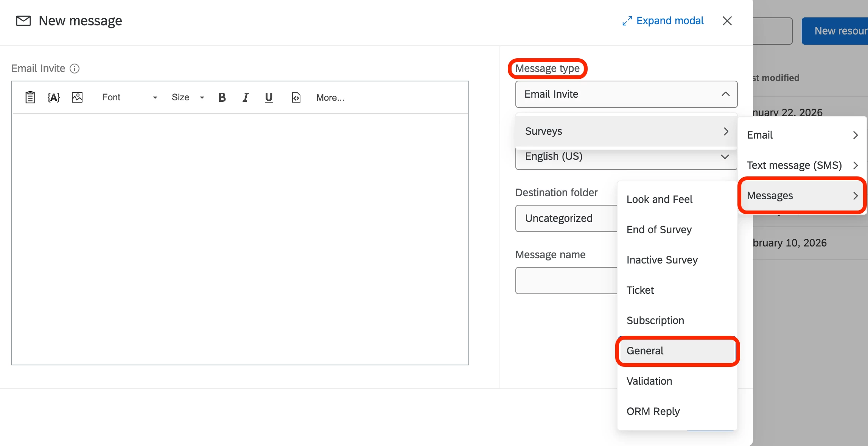868x446 pixels.
Task: Click the paste-from-clipboard toolbar icon
Action: click(x=30, y=97)
